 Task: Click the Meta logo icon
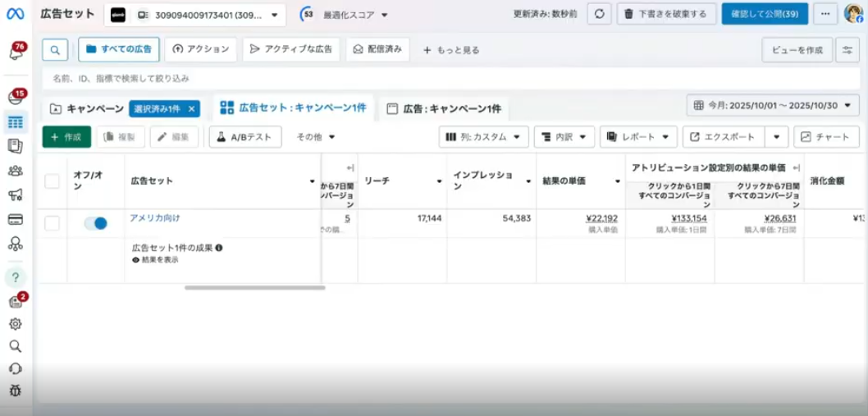coord(16,14)
